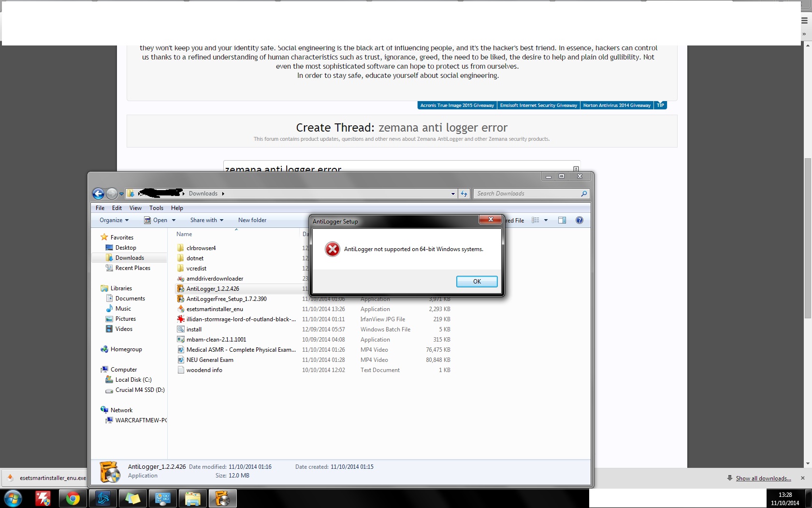The height and width of the screenshot is (508, 812).
Task: Switch to Google Chrome from the taskbar
Action: [x=73, y=498]
